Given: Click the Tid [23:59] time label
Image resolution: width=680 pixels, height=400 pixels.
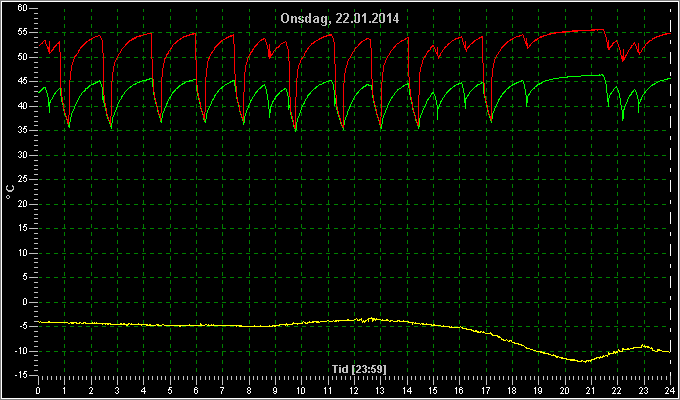Looking at the screenshot, I should tap(359, 369).
